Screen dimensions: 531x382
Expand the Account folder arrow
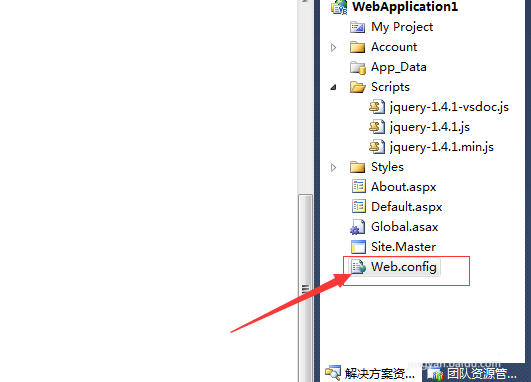click(x=334, y=47)
